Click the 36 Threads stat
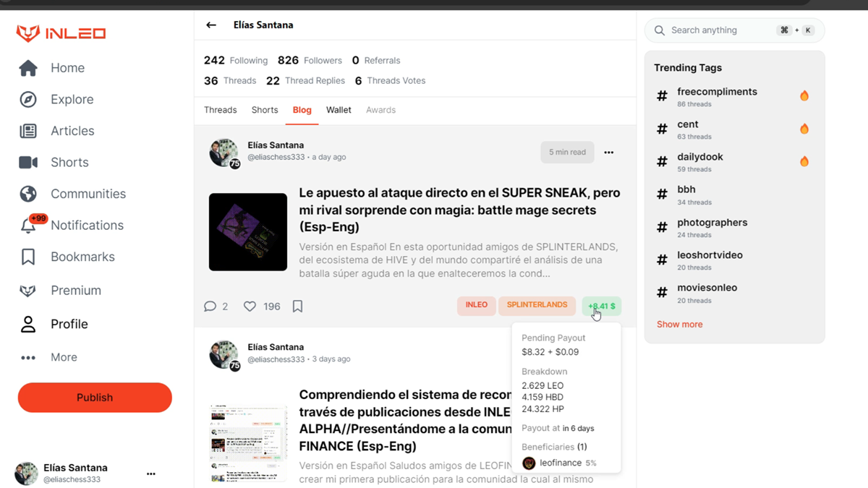 [230, 81]
